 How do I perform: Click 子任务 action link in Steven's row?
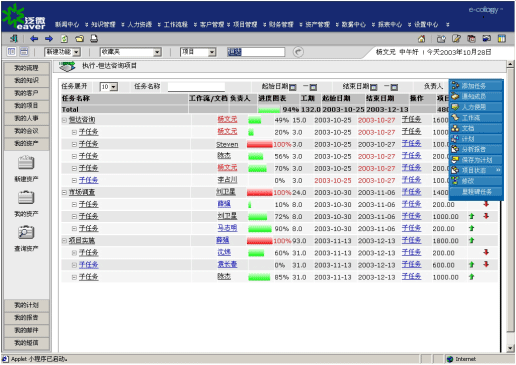tap(411, 144)
